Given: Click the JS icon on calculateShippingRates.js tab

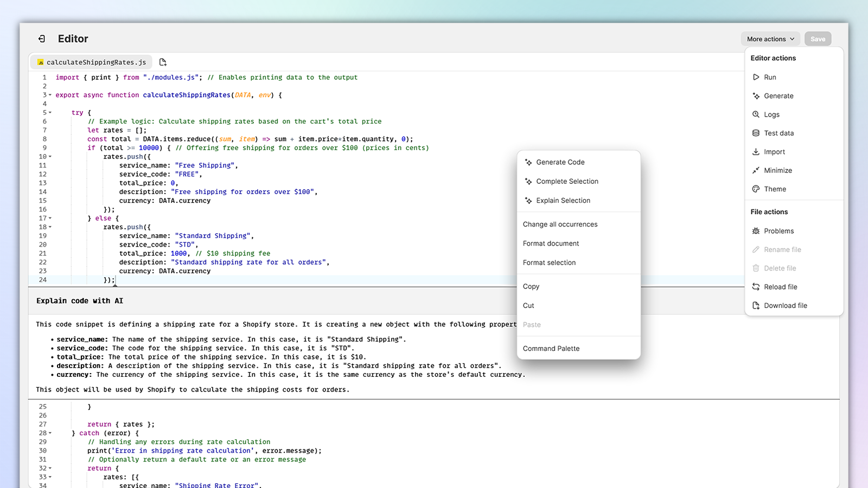Looking at the screenshot, I should click(41, 62).
